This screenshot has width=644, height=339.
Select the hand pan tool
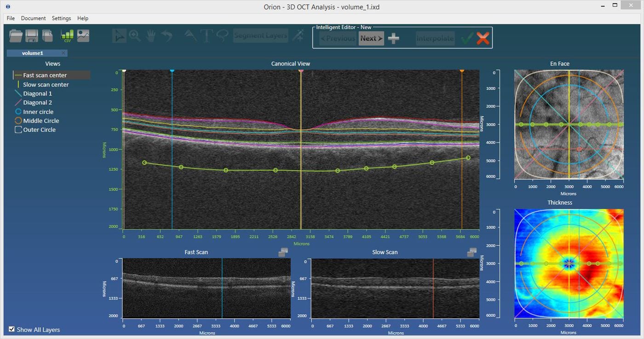click(x=151, y=36)
